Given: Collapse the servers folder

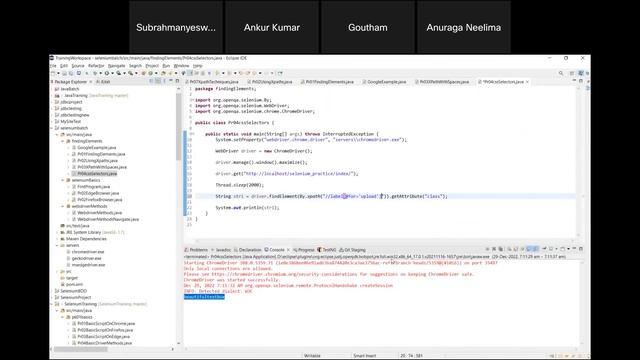Looking at the screenshot, I should pyautogui.click(x=57, y=245).
